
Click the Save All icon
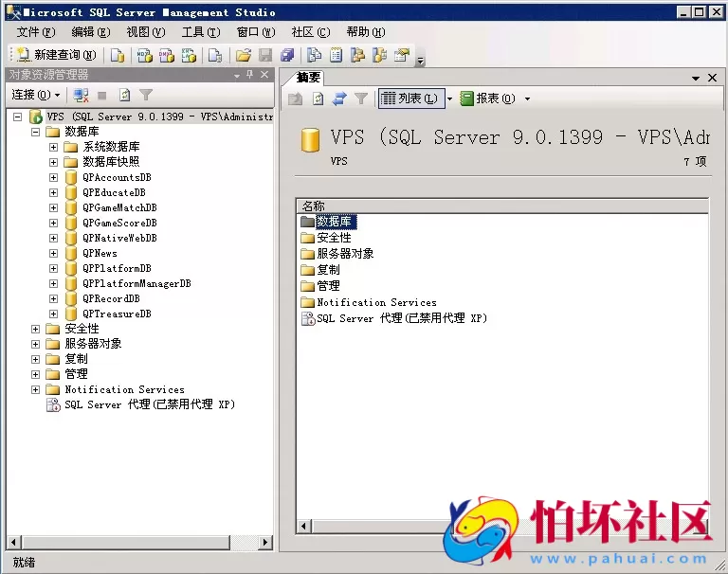coord(287,56)
